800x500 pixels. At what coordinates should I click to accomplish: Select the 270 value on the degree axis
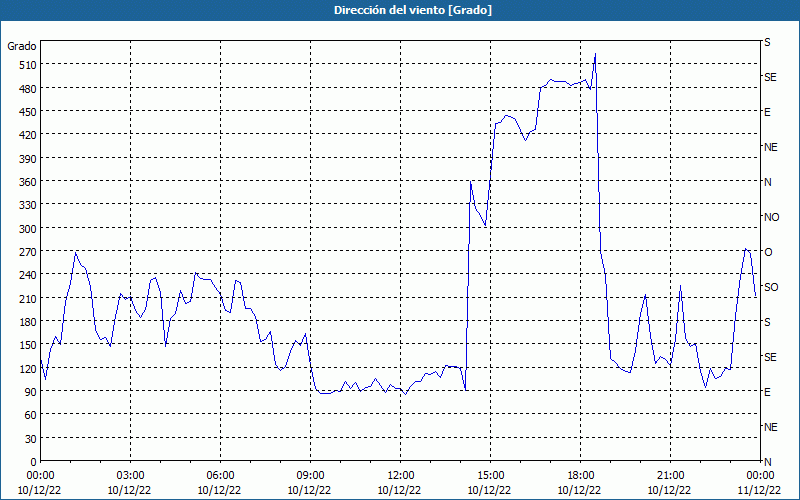coord(28,252)
